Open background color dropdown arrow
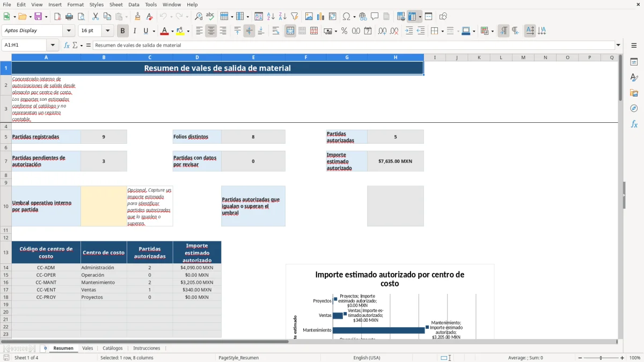Image resolution: width=644 pixels, height=362 pixels. tap(187, 31)
